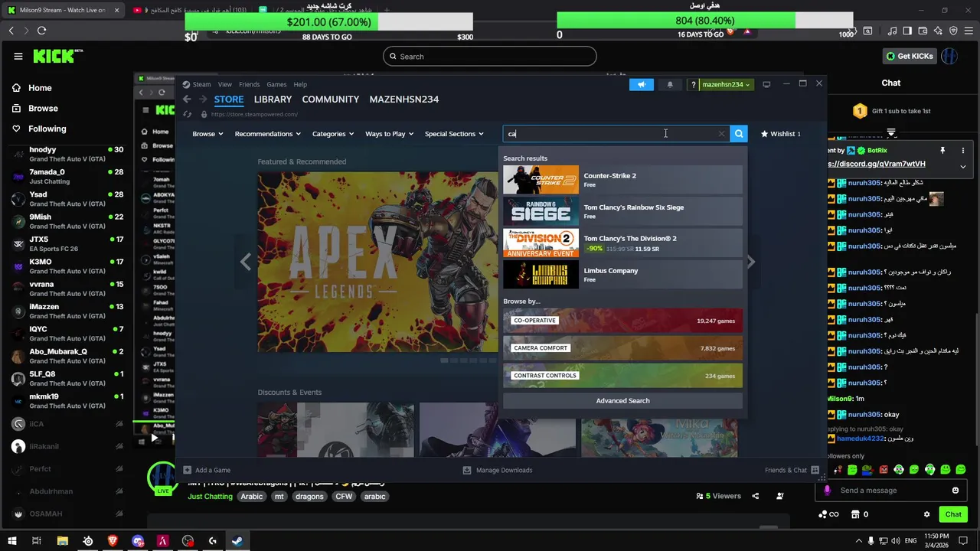This screenshot has height=551, width=980.
Task: Click the Kick search box
Action: click(x=490, y=57)
